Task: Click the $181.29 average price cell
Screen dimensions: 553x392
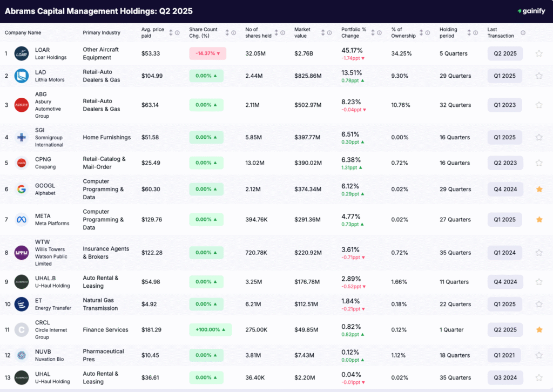Action: point(151,330)
